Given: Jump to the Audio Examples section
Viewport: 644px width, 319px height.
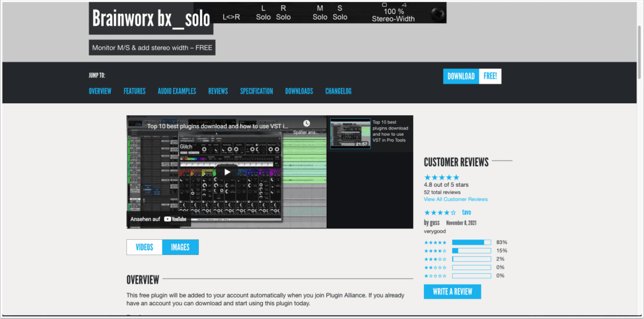Looking at the screenshot, I should 177,91.
